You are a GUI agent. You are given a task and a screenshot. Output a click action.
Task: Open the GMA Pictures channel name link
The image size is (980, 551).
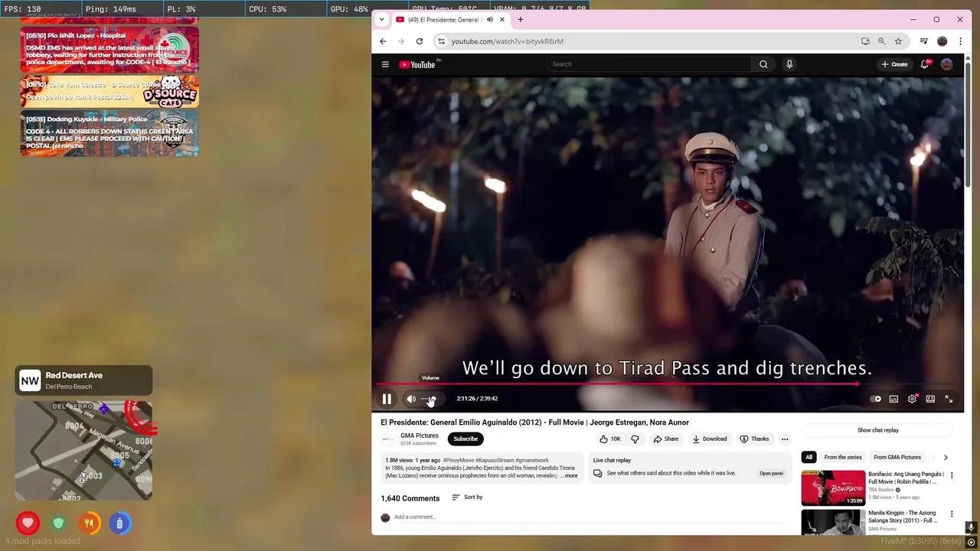point(420,435)
